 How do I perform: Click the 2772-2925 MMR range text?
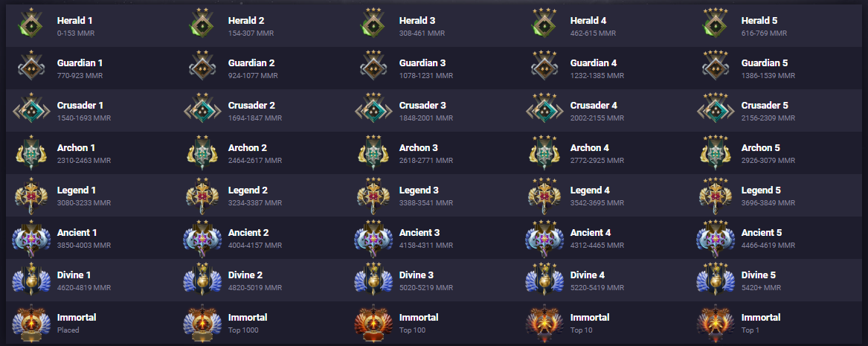click(597, 161)
